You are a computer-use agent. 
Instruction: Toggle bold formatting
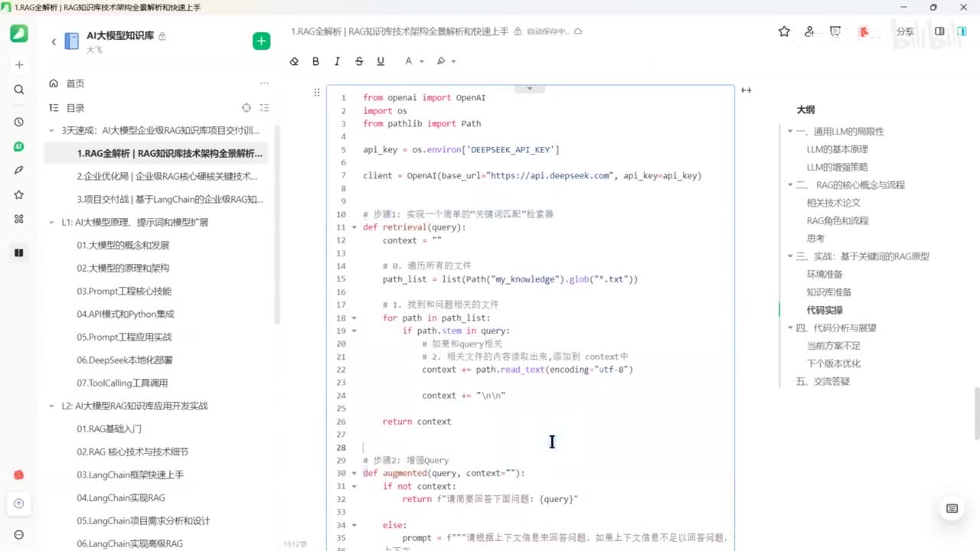point(315,61)
